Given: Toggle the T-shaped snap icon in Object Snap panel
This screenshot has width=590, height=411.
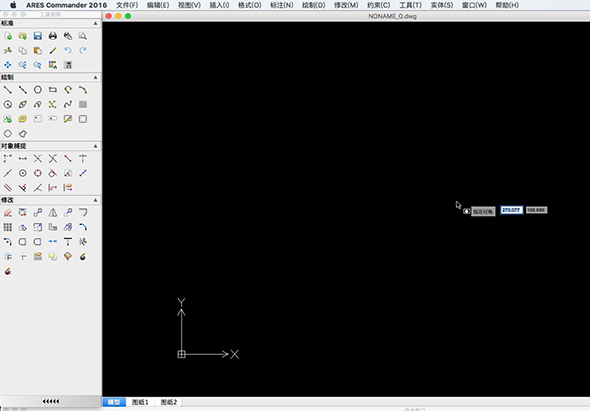Looking at the screenshot, I should [83, 158].
